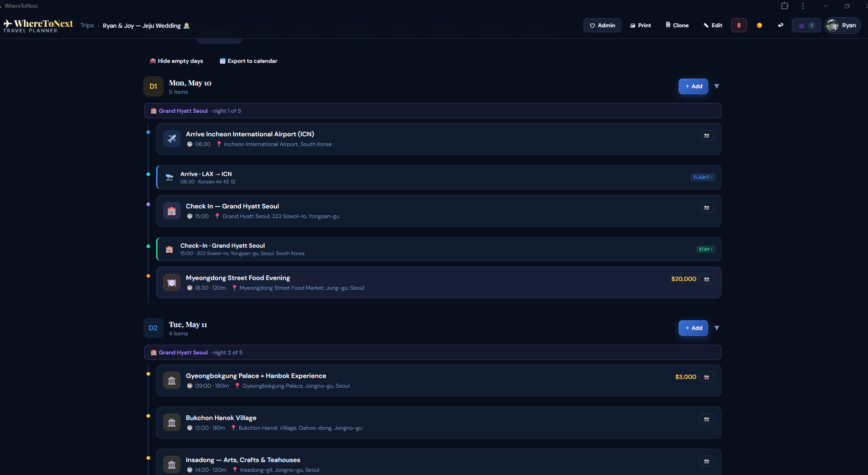
Task: Go to Trips in the breadcrumb
Action: [87, 25]
